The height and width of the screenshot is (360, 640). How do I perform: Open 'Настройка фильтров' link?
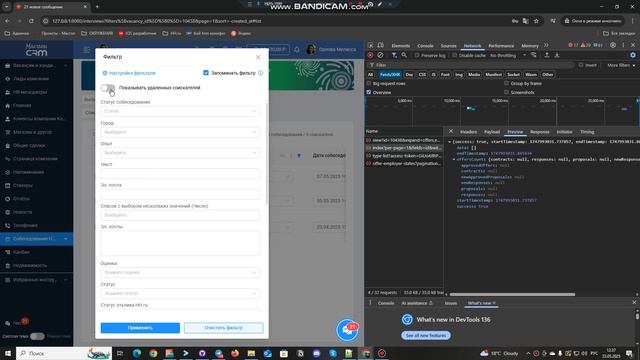tap(129, 73)
